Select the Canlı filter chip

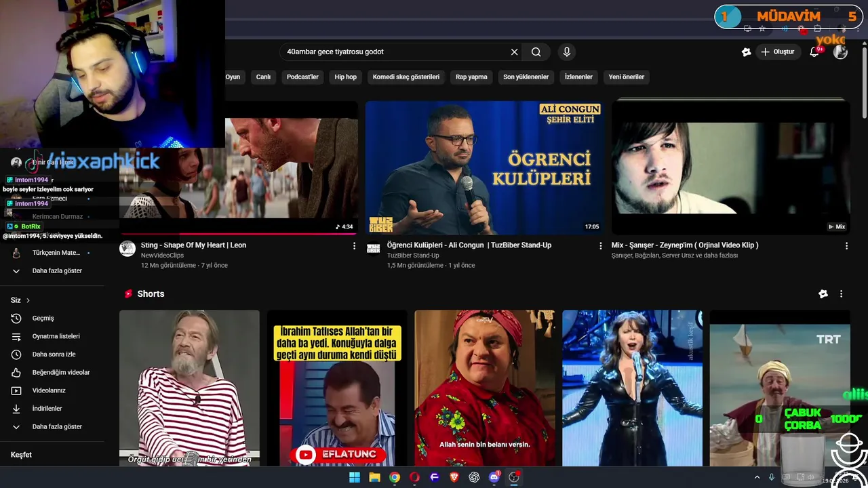tap(263, 77)
